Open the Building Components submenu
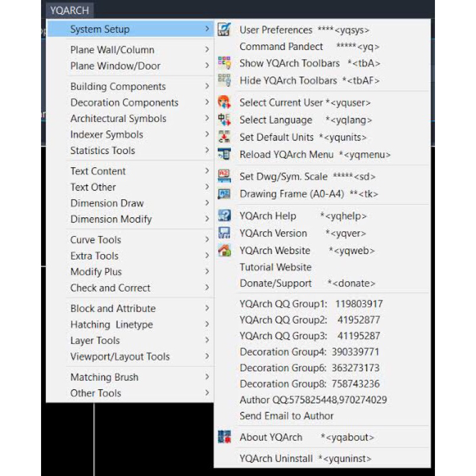476x476 pixels. [x=130, y=86]
